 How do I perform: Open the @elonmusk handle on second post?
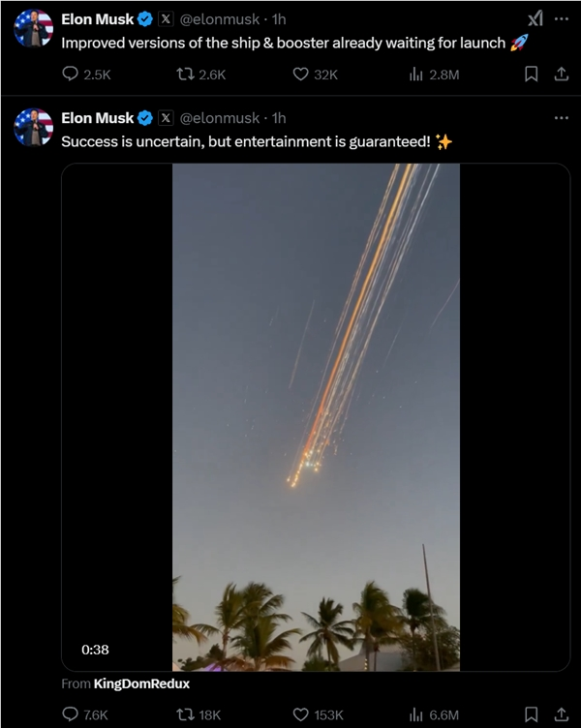click(220, 118)
